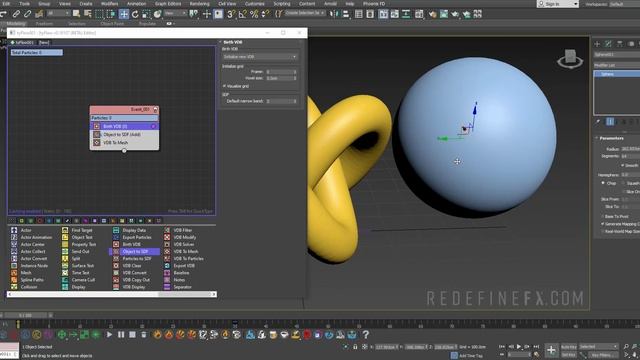Viewport: 640px width, 360px height.
Task: Toggle the Smooth checkbox for sphere
Action: [622, 165]
